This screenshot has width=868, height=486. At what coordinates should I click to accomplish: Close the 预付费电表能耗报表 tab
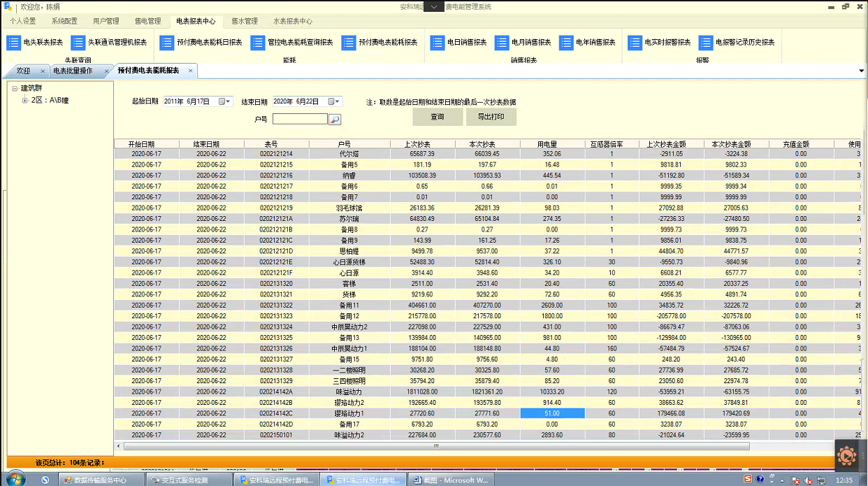point(190,71)
